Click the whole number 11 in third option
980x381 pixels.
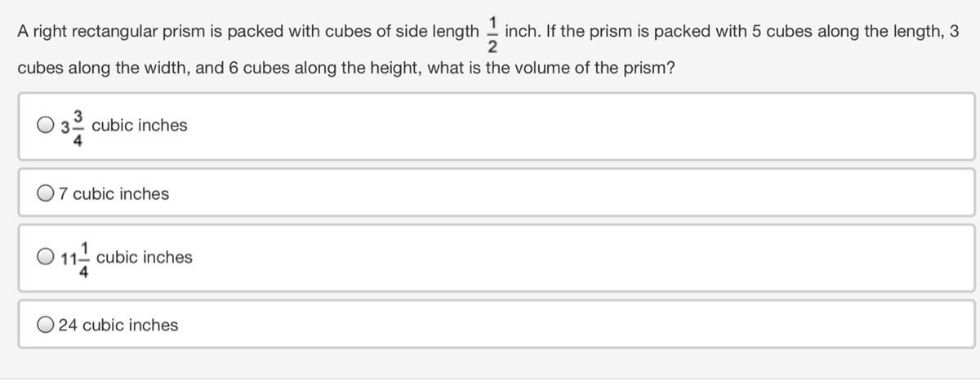pos(68,259)
